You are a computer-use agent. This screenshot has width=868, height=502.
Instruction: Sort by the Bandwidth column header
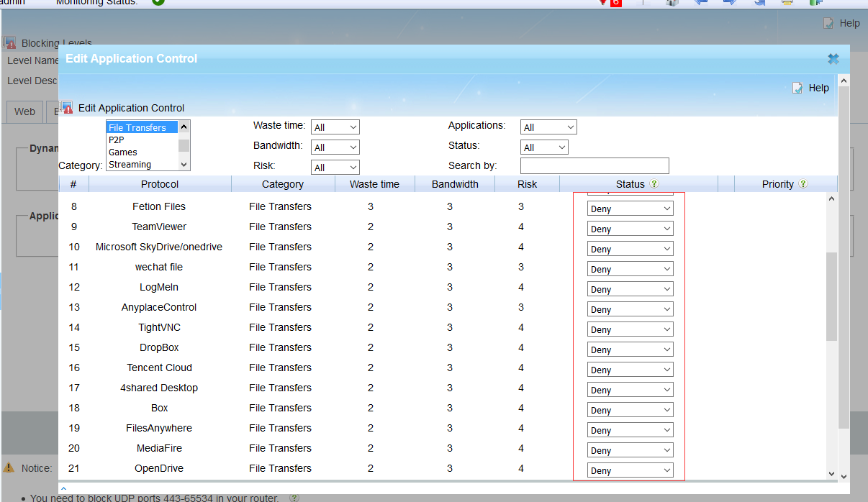tap(455, 184)
